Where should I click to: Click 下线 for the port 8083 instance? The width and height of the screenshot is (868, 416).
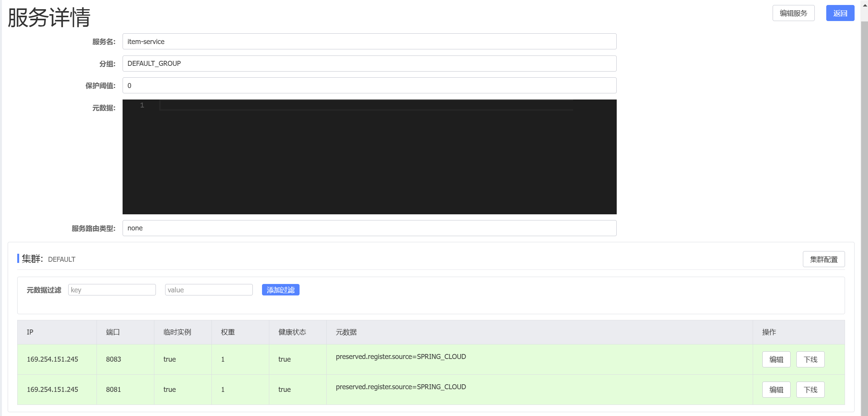pyautogui.click(x=810, y=360)
